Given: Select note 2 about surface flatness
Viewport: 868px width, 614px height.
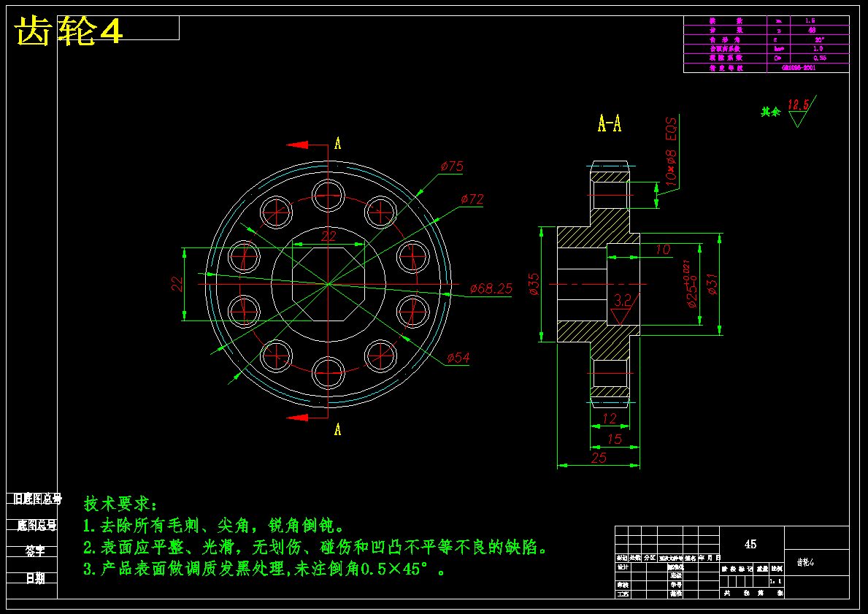Looking at the screenshot, I should [x=315, y=548].
